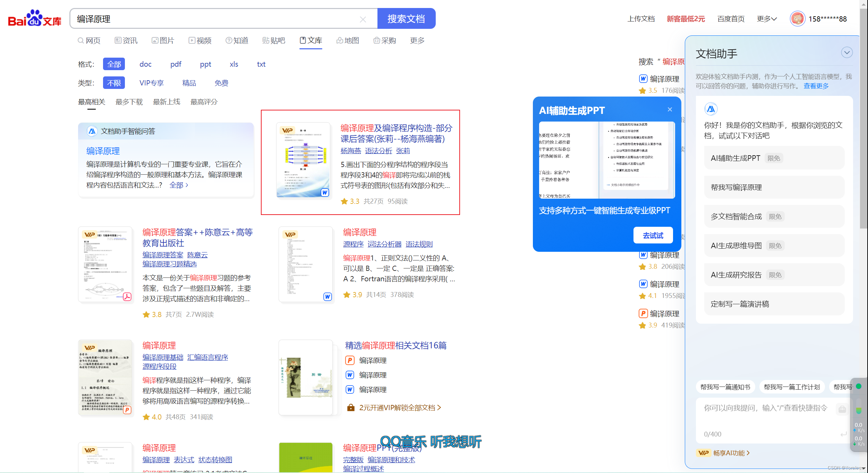The height and width of the screenshot is (473, 868).
Task: Click the Baidu Wenku logo
Action: click(x=34, y=18)
